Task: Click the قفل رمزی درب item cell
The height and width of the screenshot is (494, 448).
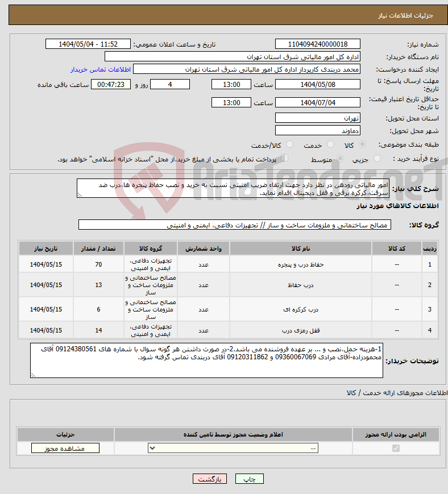Action: pos(301,330)
